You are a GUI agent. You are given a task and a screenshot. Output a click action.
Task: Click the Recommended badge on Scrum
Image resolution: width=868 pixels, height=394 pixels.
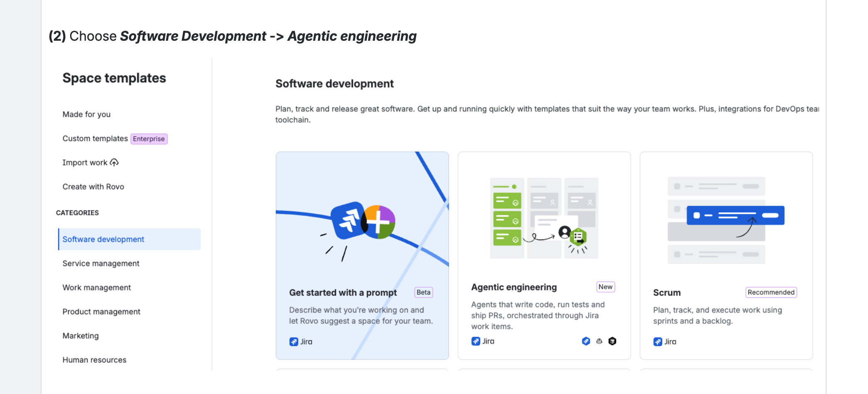[771, 292]
